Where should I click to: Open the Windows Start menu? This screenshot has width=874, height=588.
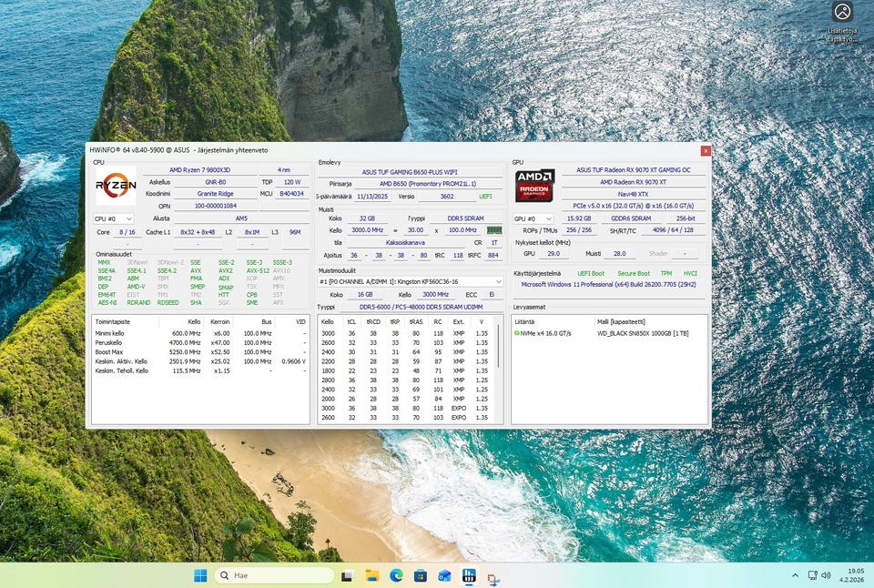200,575
